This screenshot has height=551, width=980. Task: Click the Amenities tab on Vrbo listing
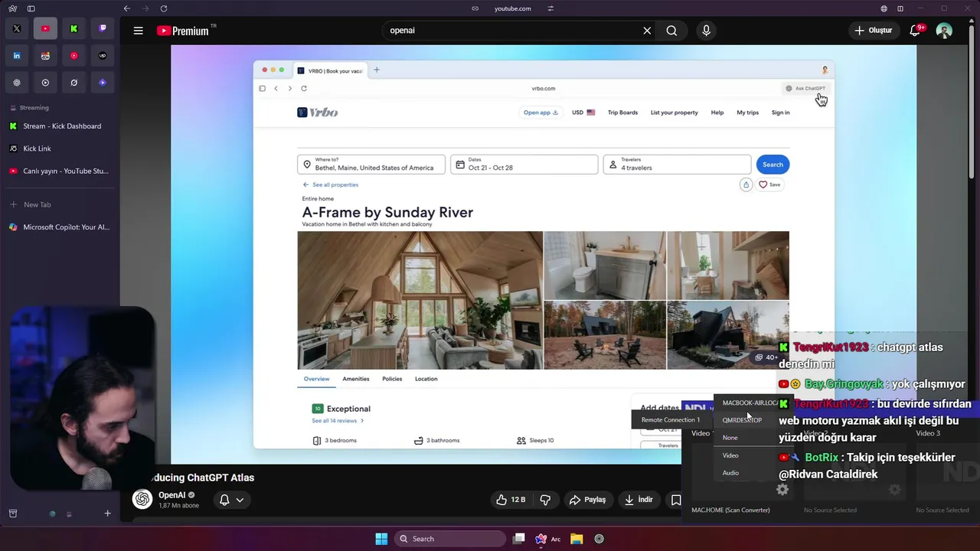(x=356, y=379)
